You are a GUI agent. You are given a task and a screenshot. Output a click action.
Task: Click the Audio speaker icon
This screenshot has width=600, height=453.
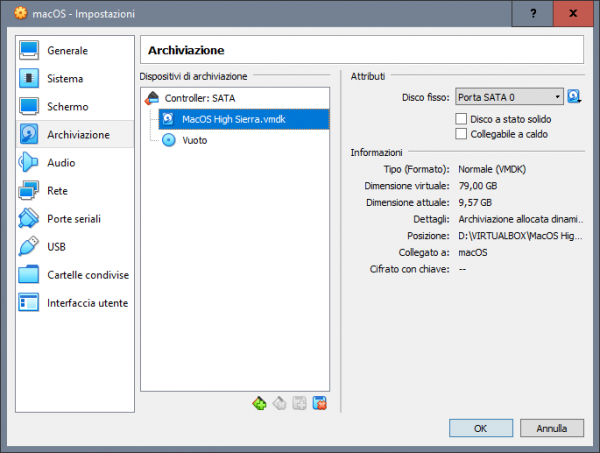[29, 162]
